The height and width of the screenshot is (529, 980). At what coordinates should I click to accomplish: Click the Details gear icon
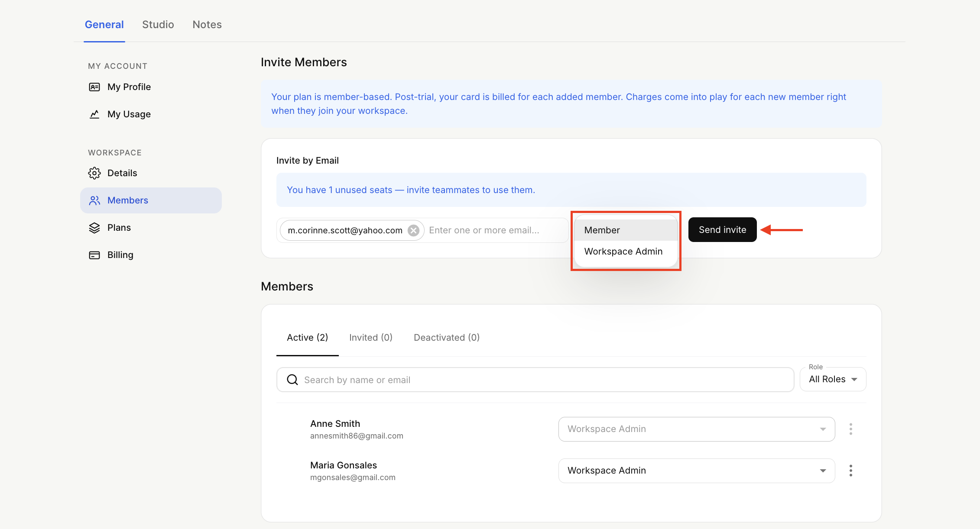tap(94, 173)
